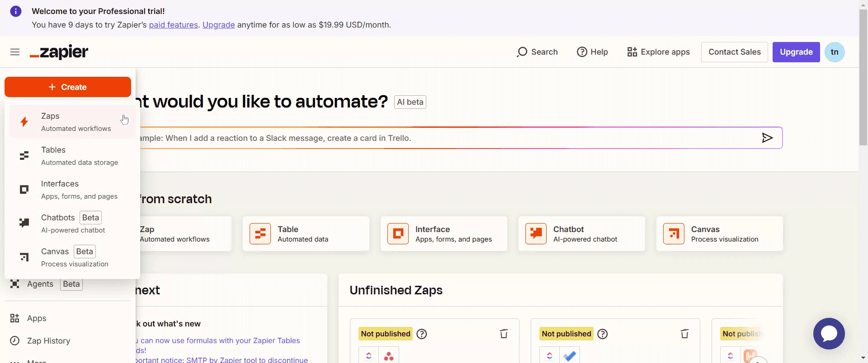
Task: Click the Zapier logo
Action: pyautogui.click(x=59, y=52)
